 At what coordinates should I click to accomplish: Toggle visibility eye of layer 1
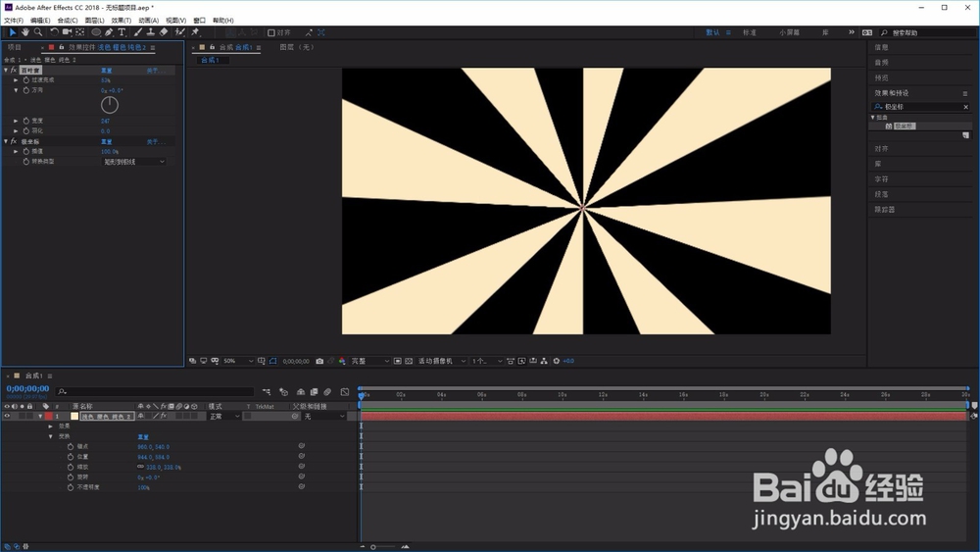7,416
